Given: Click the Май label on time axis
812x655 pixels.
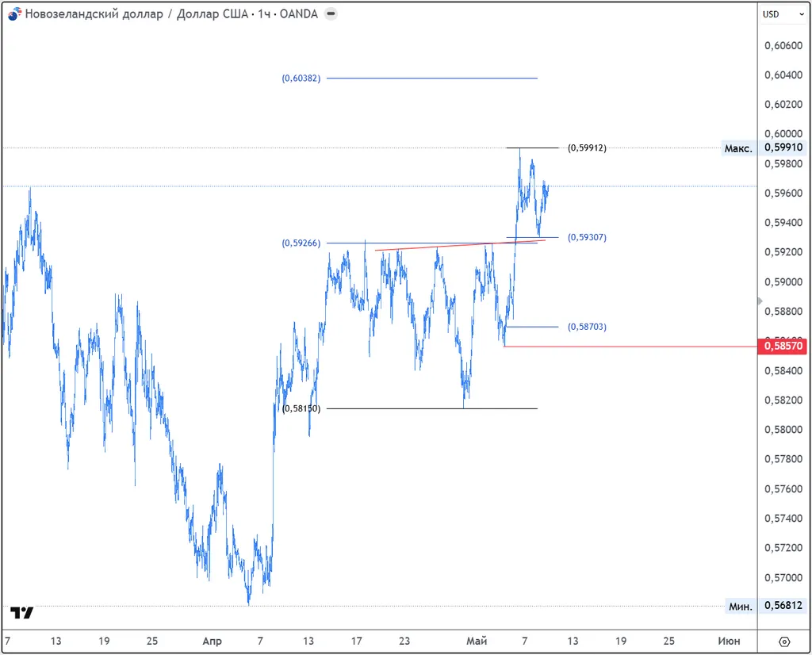Looking at the screenshot, I should [x=477, y=642].
